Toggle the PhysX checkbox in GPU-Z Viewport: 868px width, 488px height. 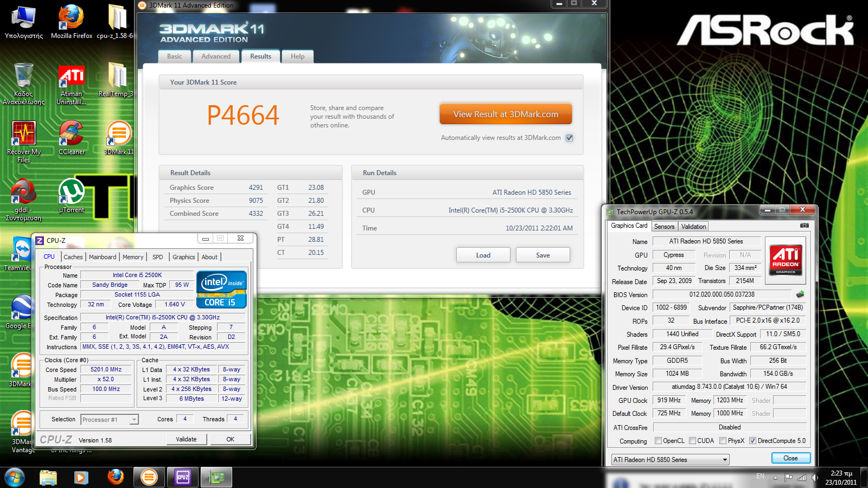click(723, 440)
